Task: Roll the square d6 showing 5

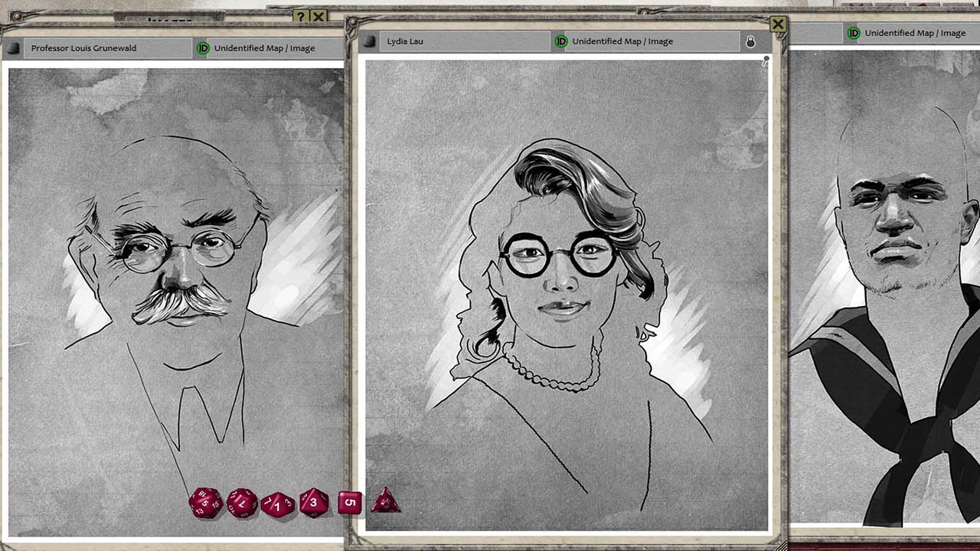Action: pyautogui.click(x=350, y=501)
